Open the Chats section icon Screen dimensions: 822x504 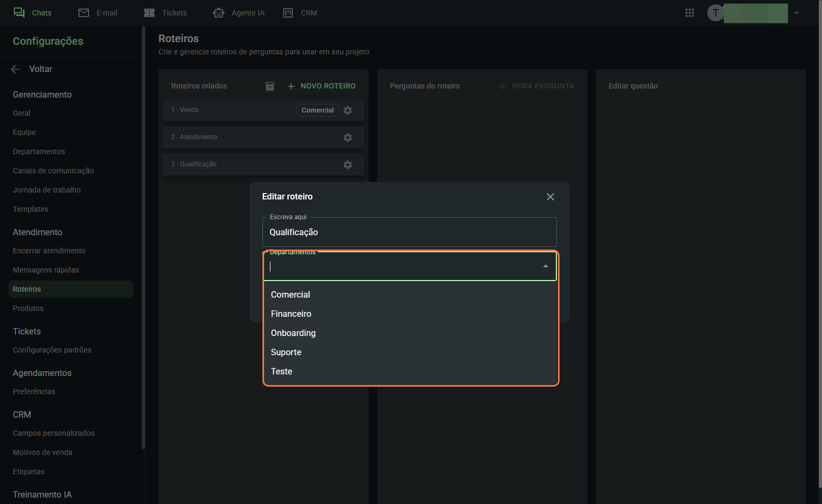[19, 13]
